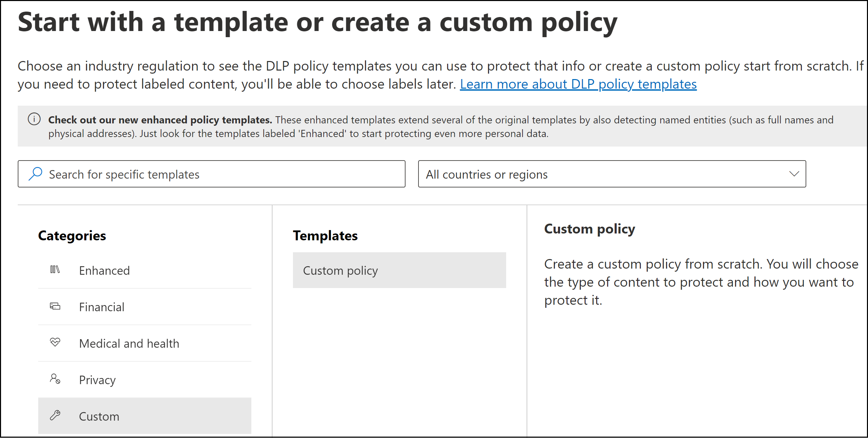Click the Privacy person icon
Screen dimensions: 868x438
[55, 379]
